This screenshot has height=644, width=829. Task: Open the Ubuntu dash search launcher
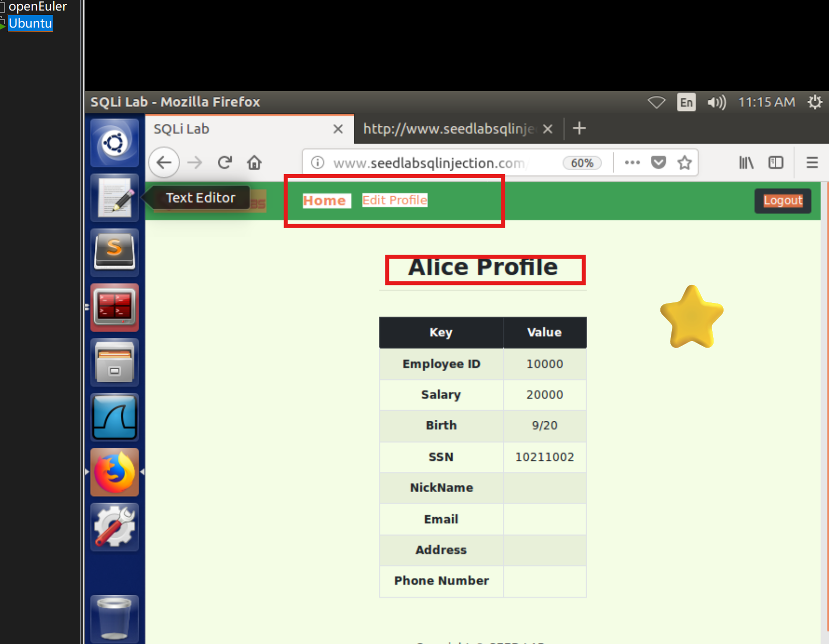click(x=114, y=143)
